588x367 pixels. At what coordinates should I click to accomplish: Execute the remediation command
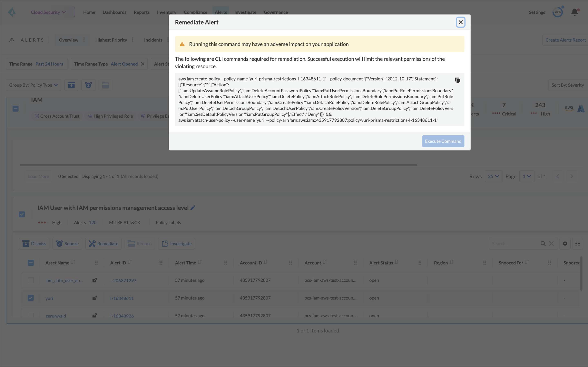point(443,141)
